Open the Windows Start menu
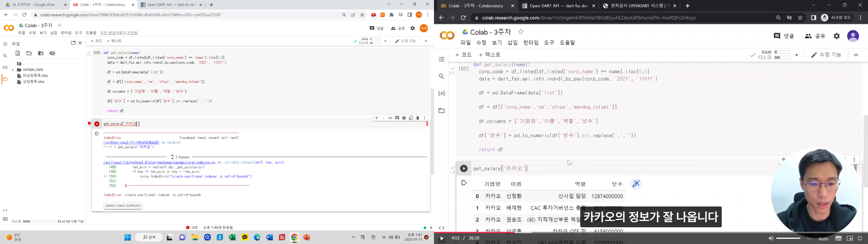 click(x=127, y=238)
